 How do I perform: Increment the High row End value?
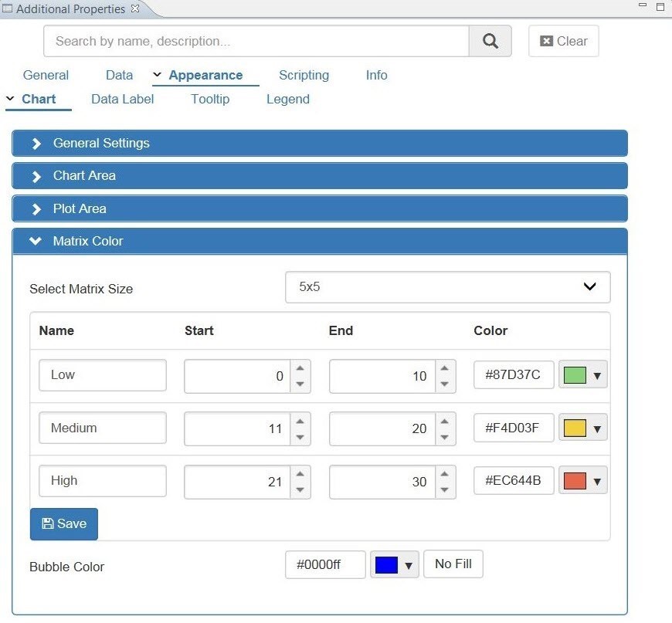(445, 474)
